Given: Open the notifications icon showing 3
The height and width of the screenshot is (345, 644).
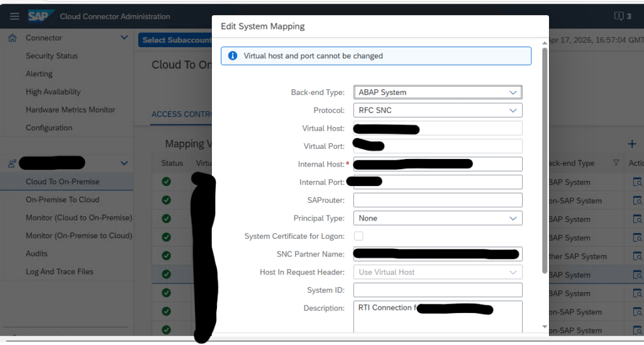Looking at the screenshot, I should point(622,16).
